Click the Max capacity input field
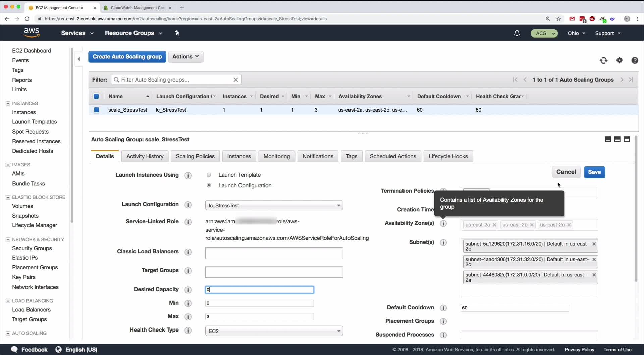Viewport: 644px width, 355px height. pos(259,317)
